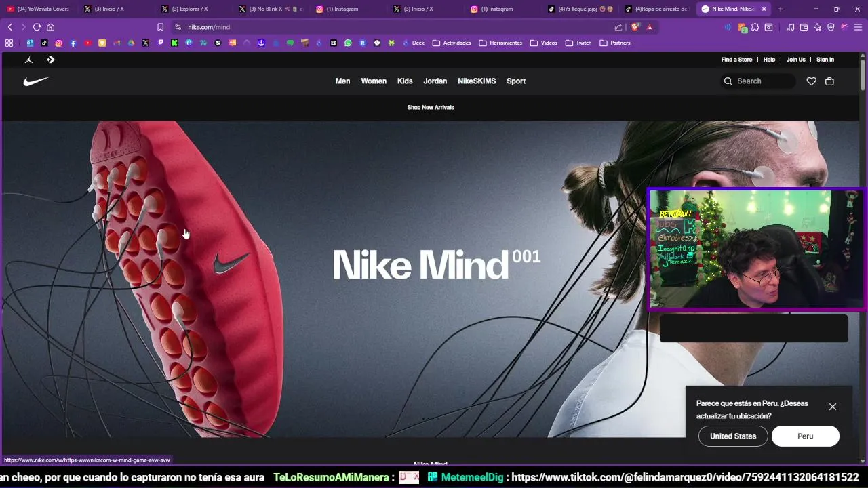Click the Join Us link
Image resolution: width=868 pixels, height=488 pixels.
coord(796,60)
